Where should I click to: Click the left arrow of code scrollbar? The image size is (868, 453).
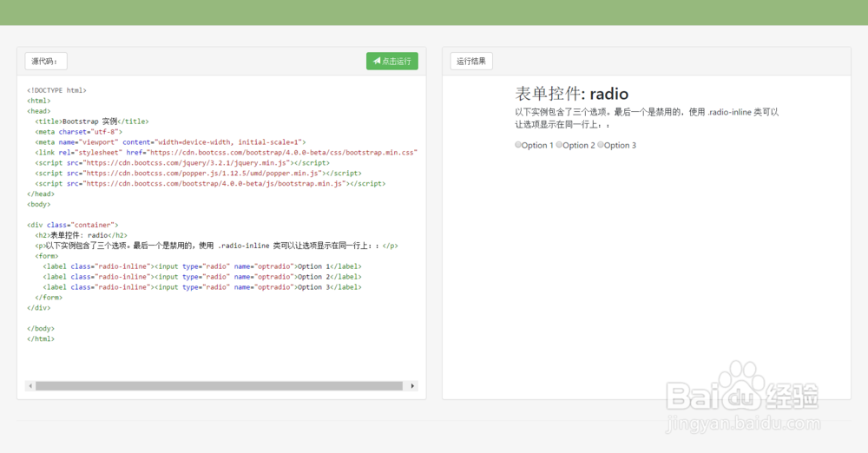(30, 386)
